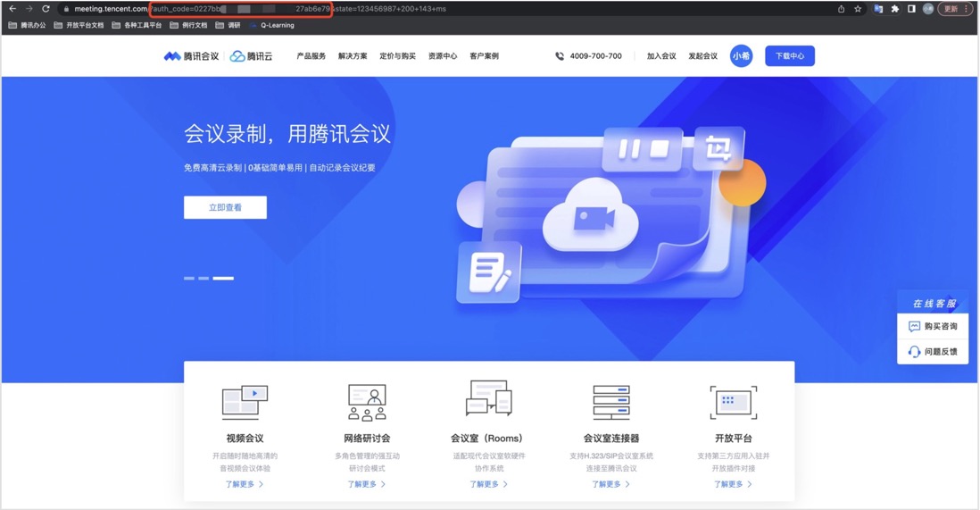
Task: Click the 腾讯会议 logo
Action: (x=191, y=55)
